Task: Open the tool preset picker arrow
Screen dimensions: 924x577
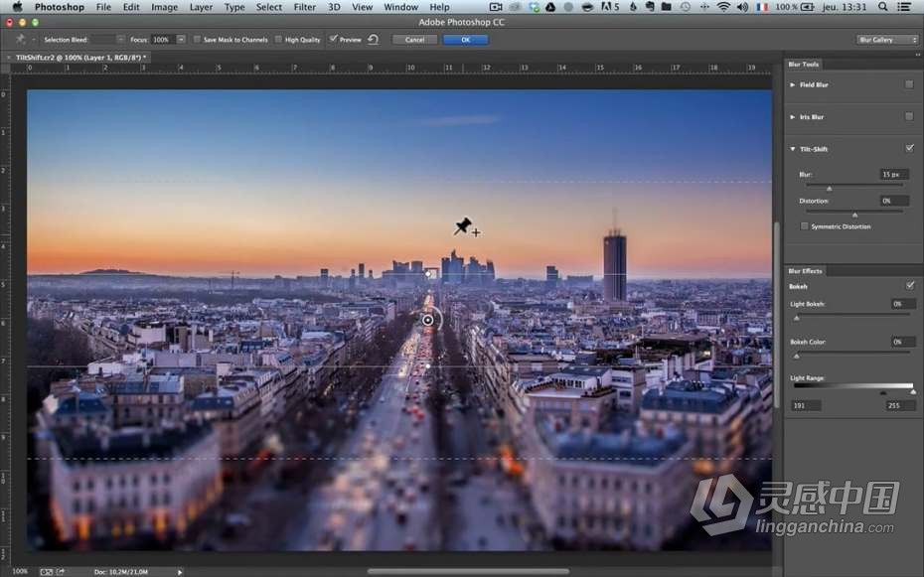Action: (33, 40)
